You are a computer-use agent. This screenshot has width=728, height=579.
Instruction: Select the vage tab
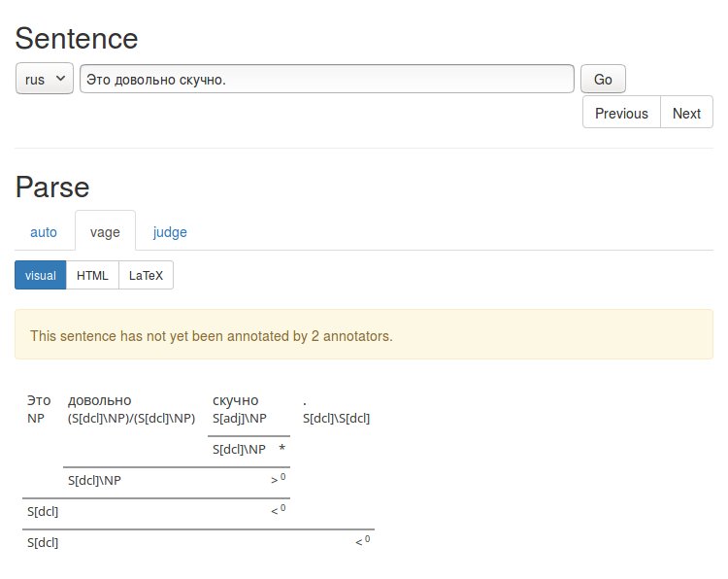[x=105, y=232]
